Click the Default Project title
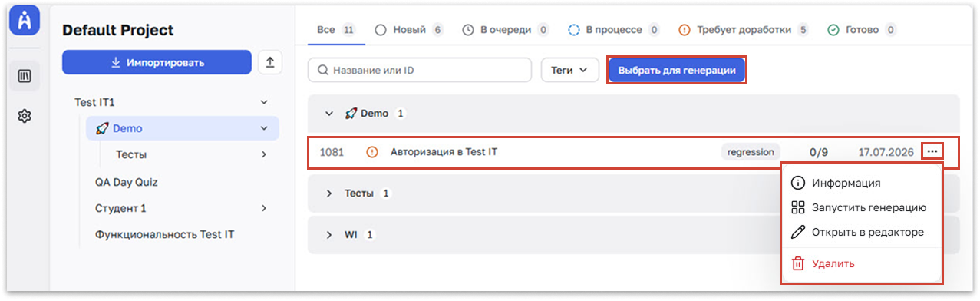The image size is (980, 301). coord(118,30)
